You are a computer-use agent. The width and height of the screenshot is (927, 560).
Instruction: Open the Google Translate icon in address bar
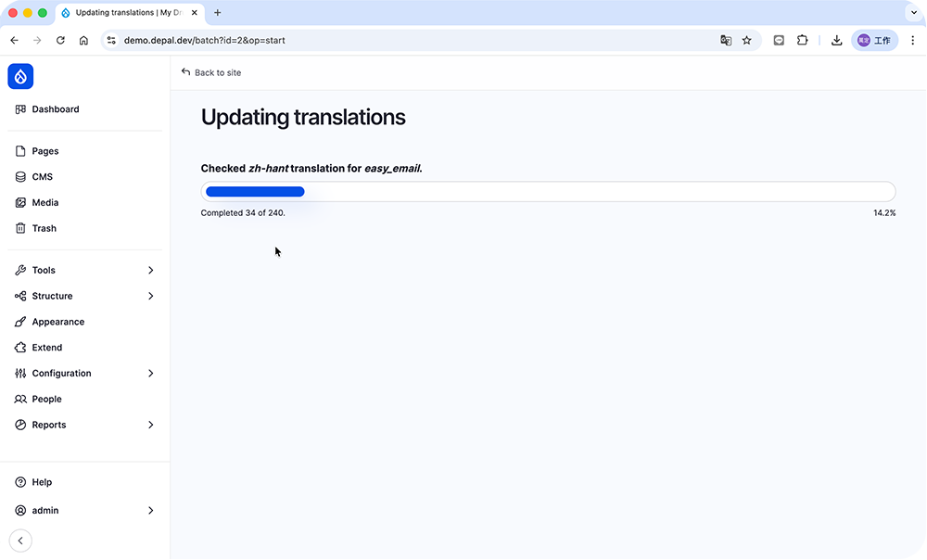[x=726, y=41]
